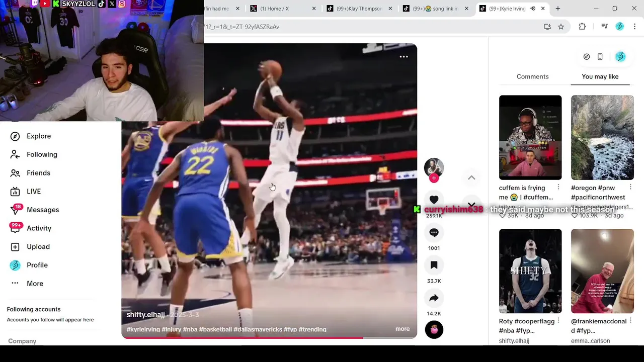This screenshot has height=362, width=644.
Task: Go to the previous video arrow
Action: (471, 177)
